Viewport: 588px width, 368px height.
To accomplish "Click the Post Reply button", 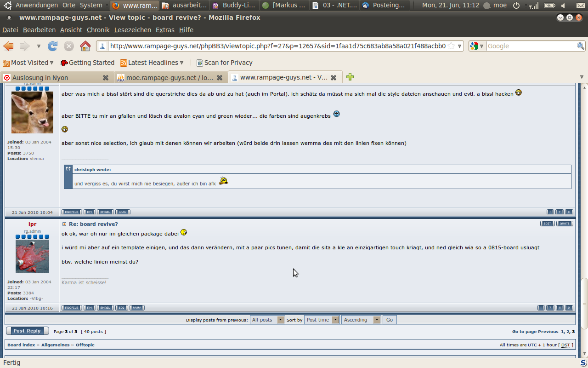I will (x=27, y=331).
